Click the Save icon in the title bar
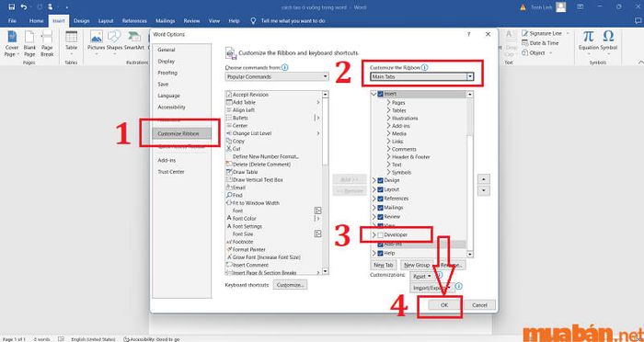 coord(11,7)
